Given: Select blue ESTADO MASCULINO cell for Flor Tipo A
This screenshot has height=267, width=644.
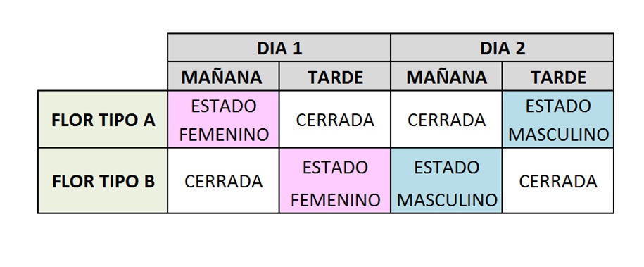Looking at the screenshot, I should (x=558, y=120).
